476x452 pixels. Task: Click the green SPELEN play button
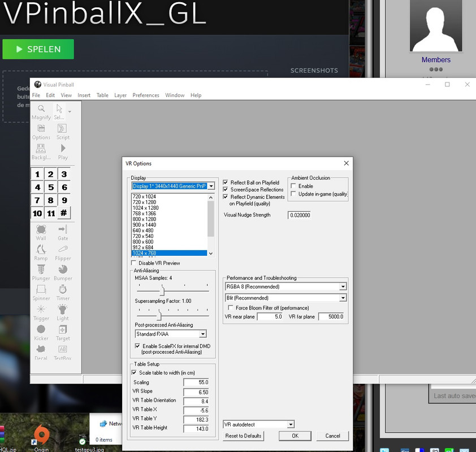(38, 49)
